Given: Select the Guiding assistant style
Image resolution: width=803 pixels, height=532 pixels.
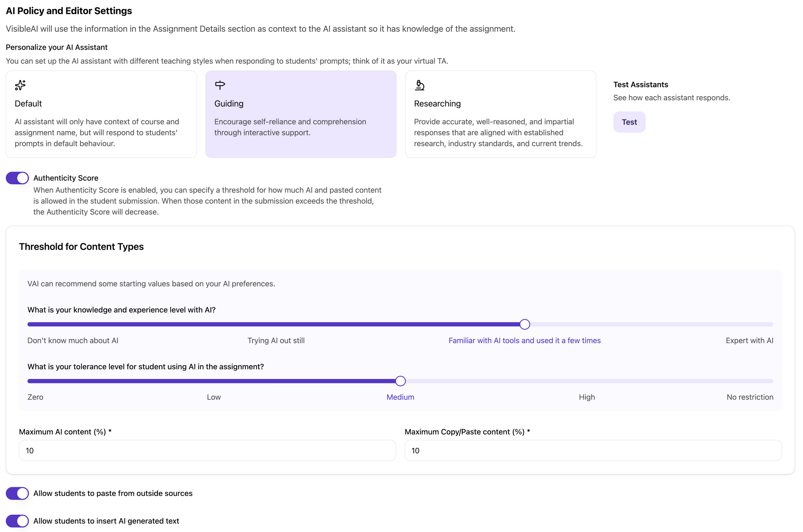Looking at the screenshot, I should point(301,114).
